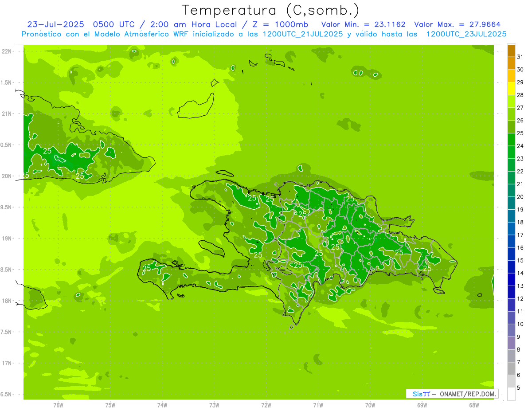
Task: Click the 'ONAMET/REP.DOM.' credit label
Action: click(468, 394)
